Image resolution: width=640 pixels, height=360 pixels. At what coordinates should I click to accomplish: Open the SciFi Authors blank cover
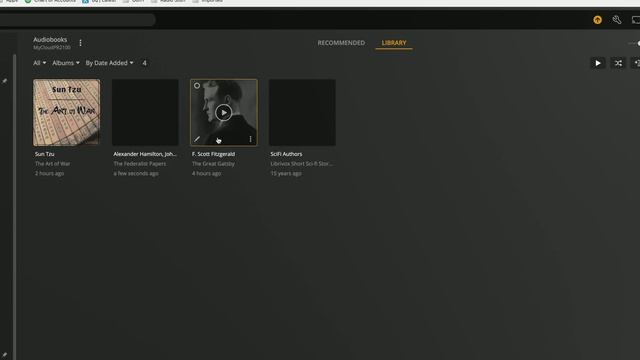click(302, 113)
